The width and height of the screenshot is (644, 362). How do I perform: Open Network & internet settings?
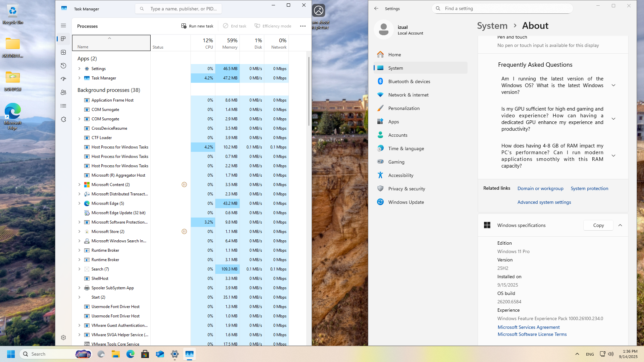coord(421,95)
